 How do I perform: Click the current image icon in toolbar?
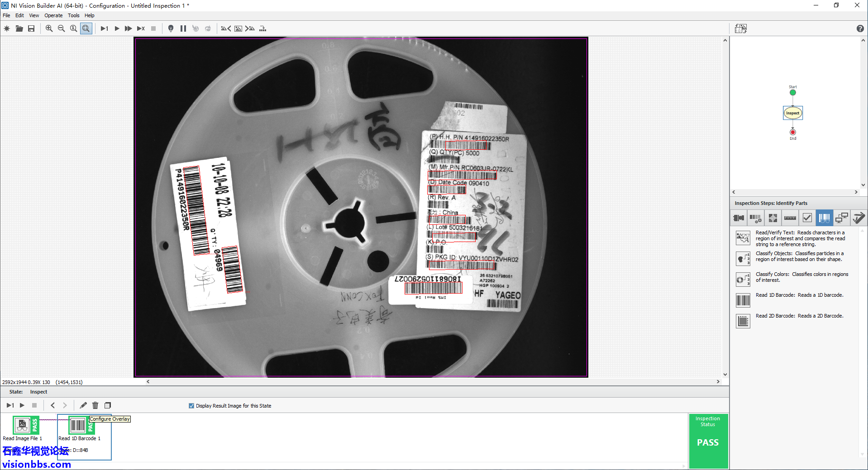tap(238, 28)
